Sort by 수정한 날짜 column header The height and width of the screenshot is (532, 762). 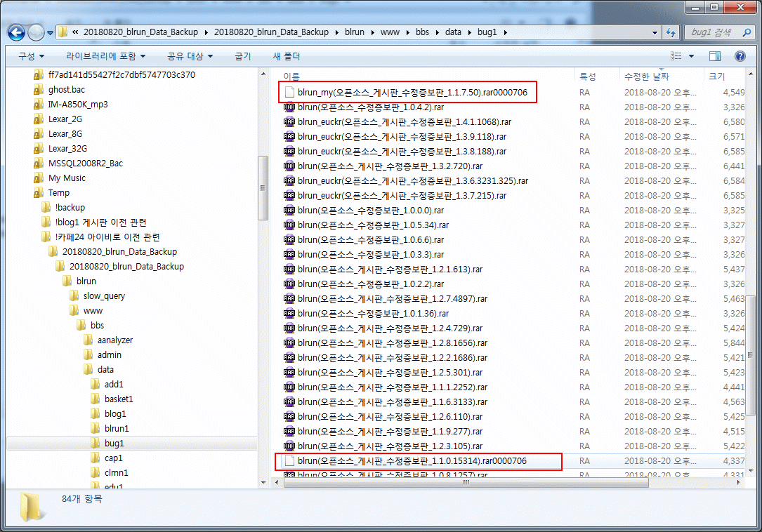point(646,76)
